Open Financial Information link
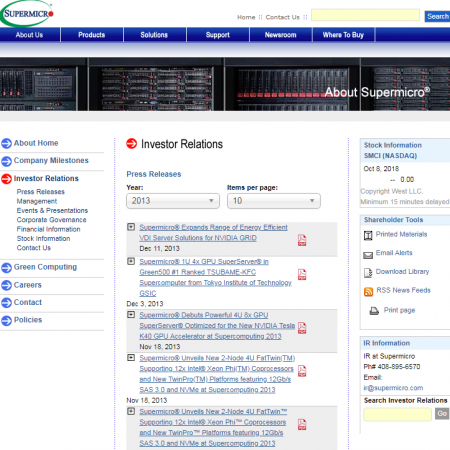 click(x=49, y=229)
